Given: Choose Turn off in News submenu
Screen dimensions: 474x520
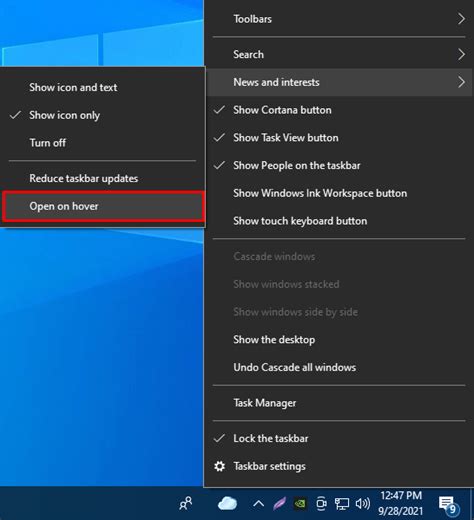Looking at the screenshot, I should [x=103, y=143].
